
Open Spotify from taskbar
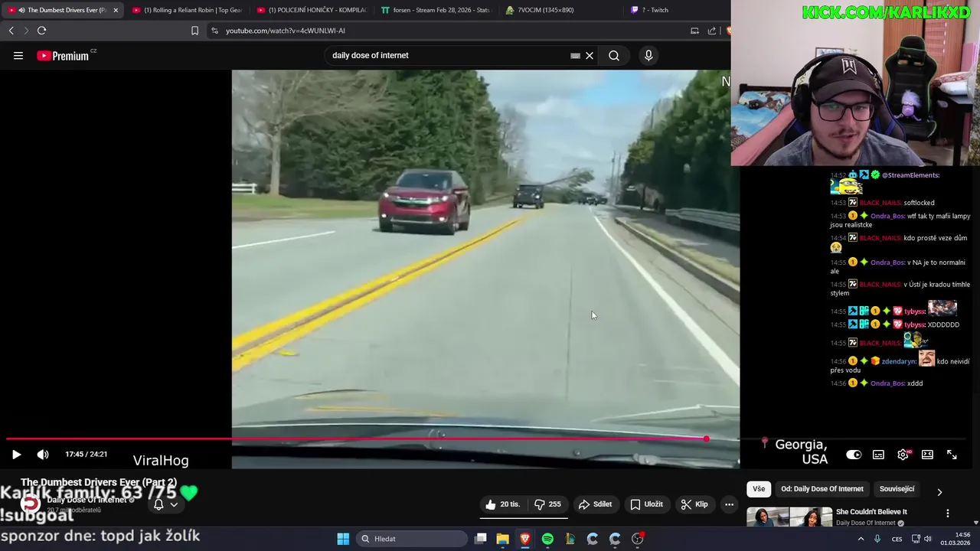coord(547,539)
